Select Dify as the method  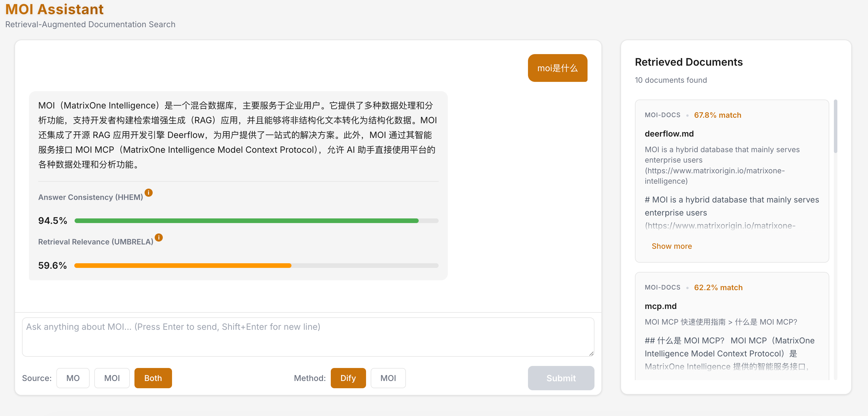pos(348,378)
